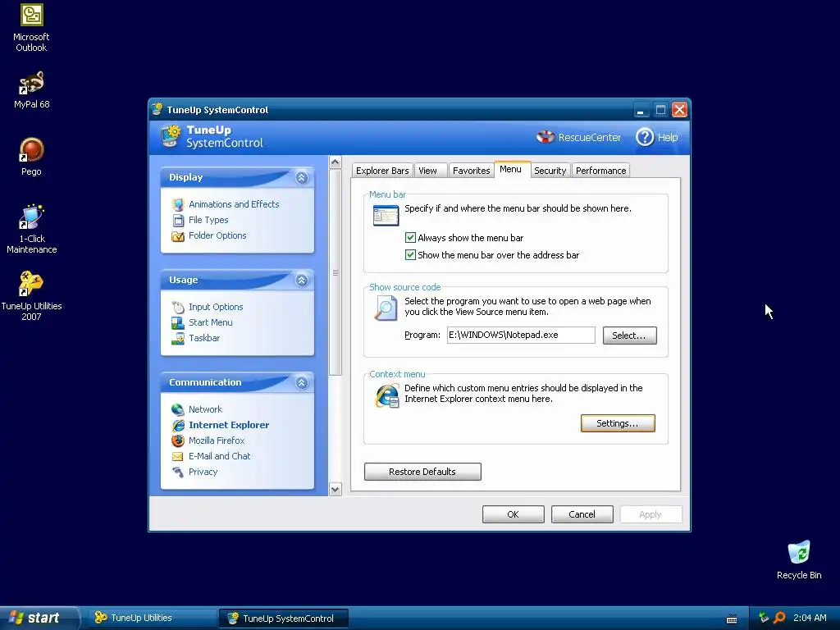Image resolution: width=840 pixels, height=630 pixels.
Task: Click the Input Options mouse icon
Action: pos(178,307)
